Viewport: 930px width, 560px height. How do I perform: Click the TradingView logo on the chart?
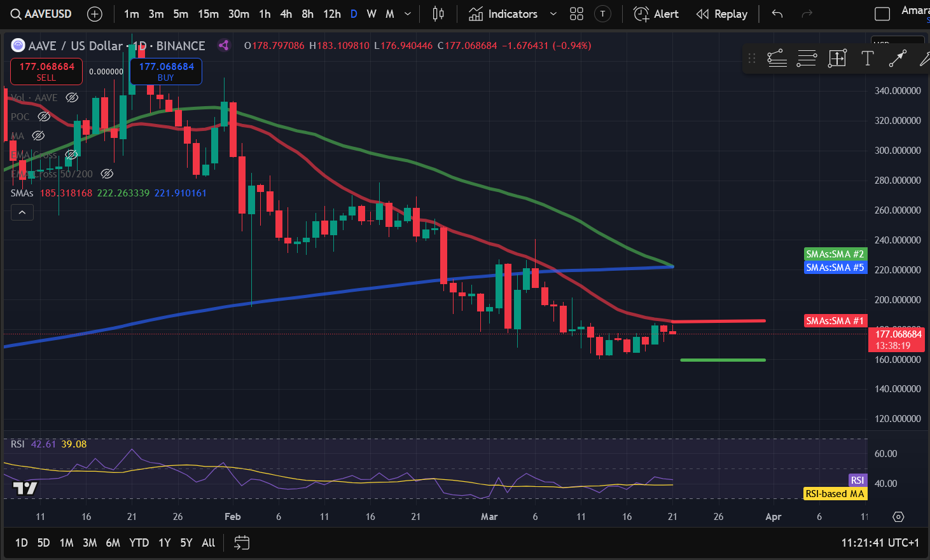point(25,488)
